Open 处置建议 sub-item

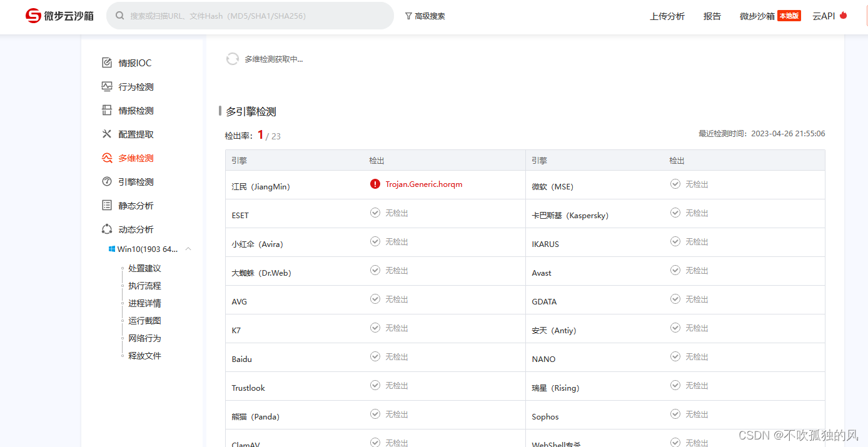tap(144, 268)
